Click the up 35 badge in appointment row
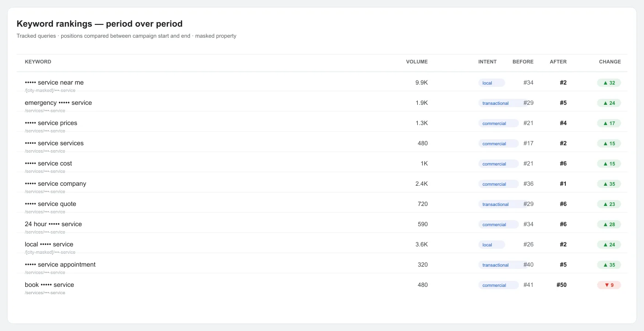The image size is (644, 331). pyautogui.click(x=609, y=265)
